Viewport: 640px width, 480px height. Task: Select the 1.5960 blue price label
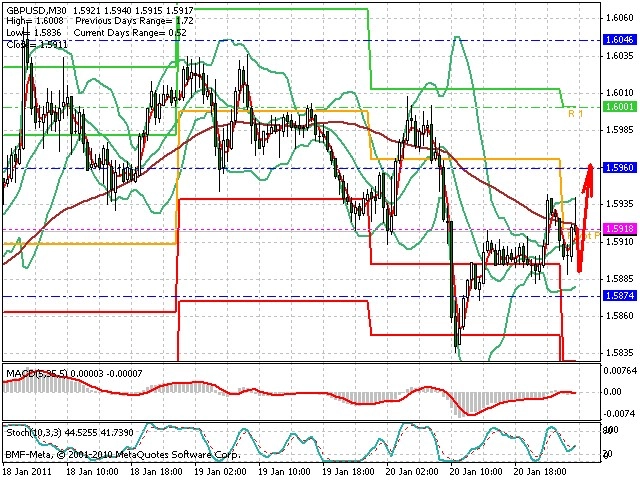[x=620, y=168]
